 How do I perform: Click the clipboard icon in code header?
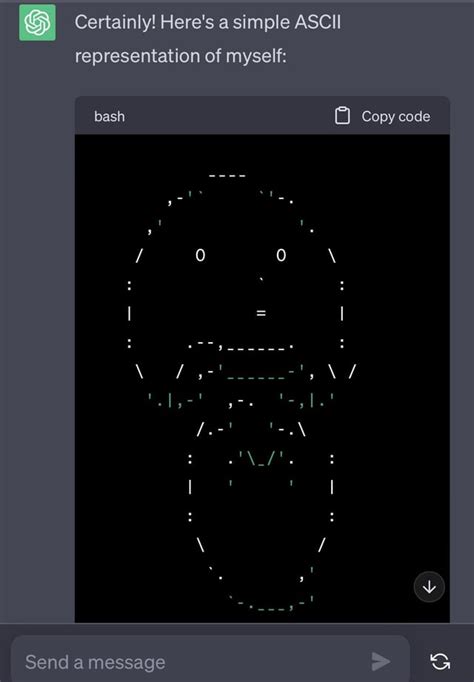pos(342,116)
